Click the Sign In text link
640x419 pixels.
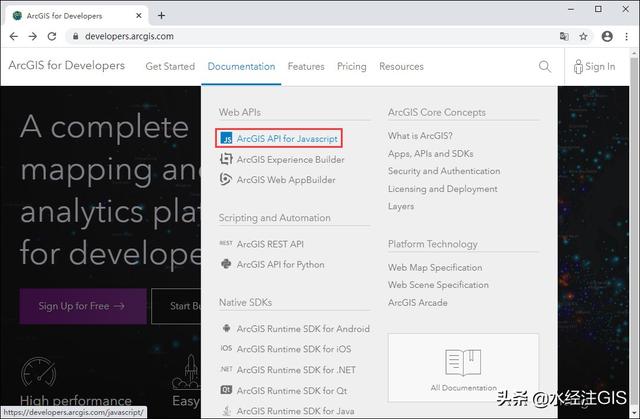tap(600, 67)
